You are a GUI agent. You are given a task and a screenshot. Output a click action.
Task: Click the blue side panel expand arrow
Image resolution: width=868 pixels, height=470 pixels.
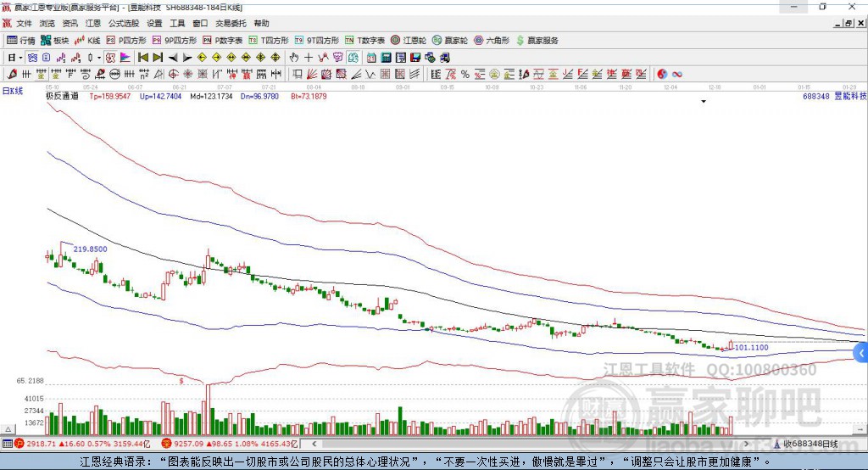pyautogui.click(x=861, y=353)
